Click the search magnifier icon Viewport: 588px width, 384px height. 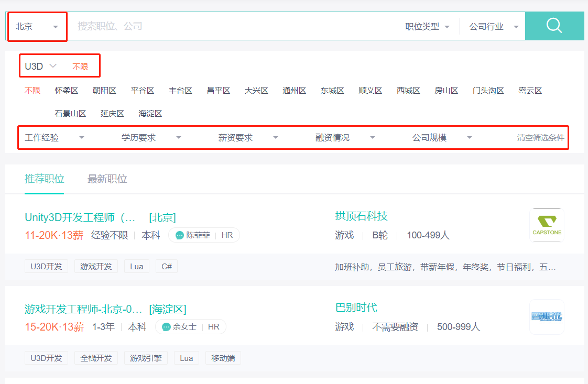click(x=554, y=26)
